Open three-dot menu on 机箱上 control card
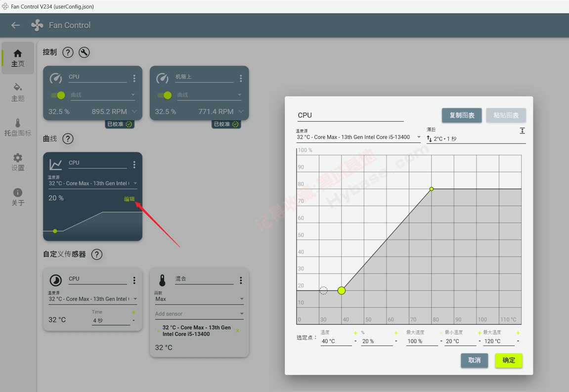 pos(241,79)
